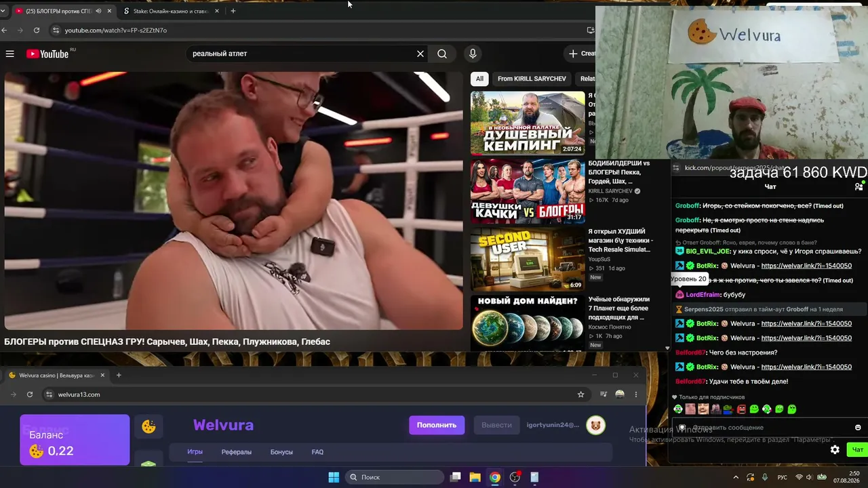The width and height of the screenshot is (868, 488).
Task: Open the Душевный кемпинг video thumbnail
Action: 528,123
